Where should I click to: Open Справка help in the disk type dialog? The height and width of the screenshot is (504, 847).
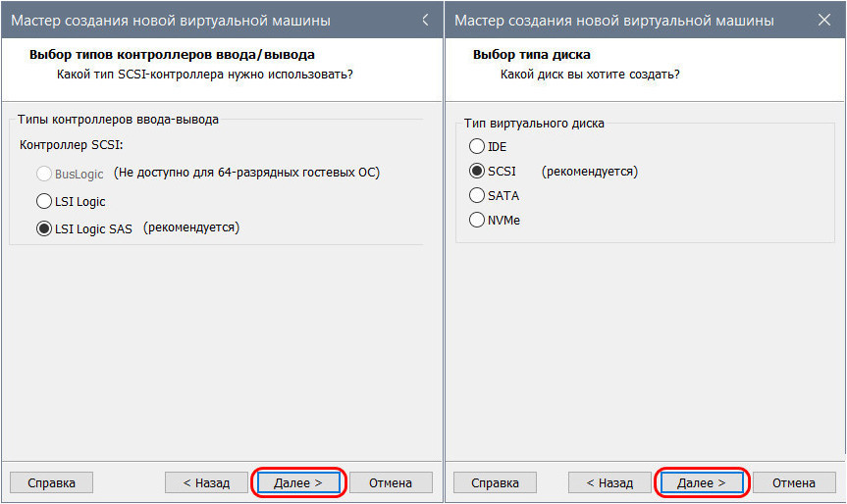coord(495,482)
